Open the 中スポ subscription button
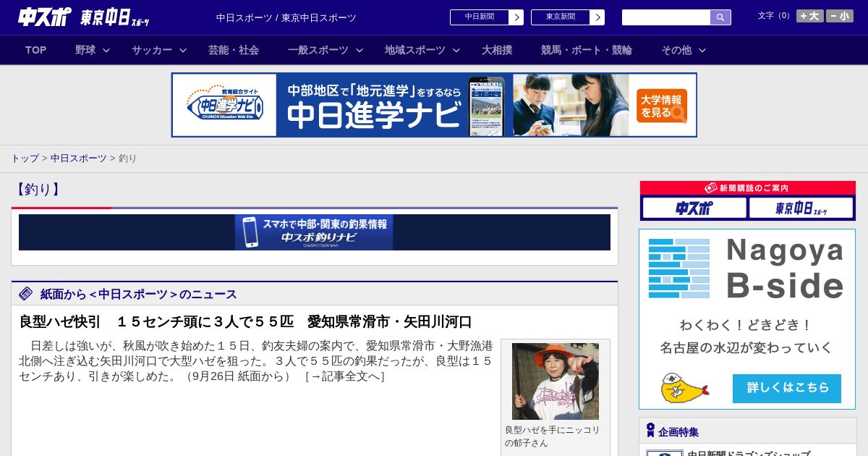Image resolution: width=868 pixels, height=456 pixels. tap(694, 208)
